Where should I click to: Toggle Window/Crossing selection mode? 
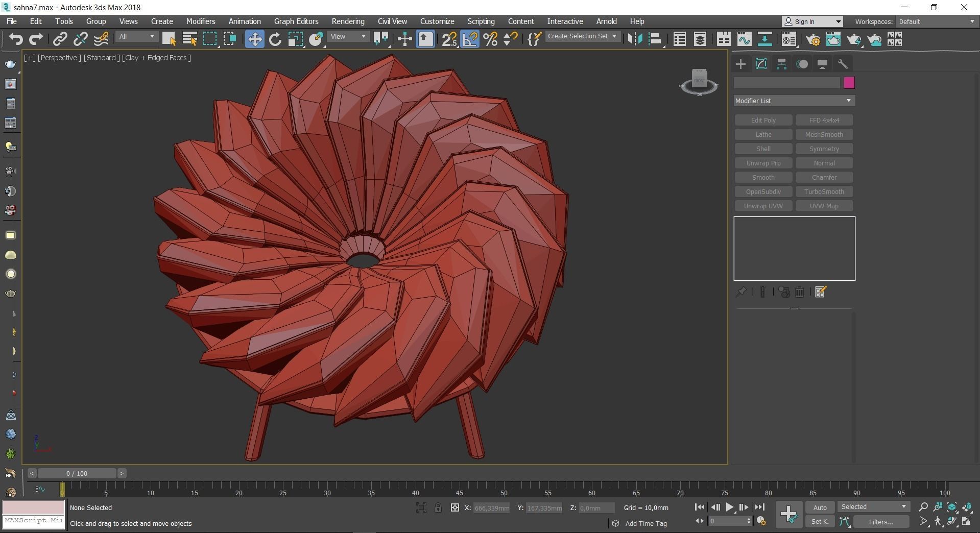click(x=230, y=39)
